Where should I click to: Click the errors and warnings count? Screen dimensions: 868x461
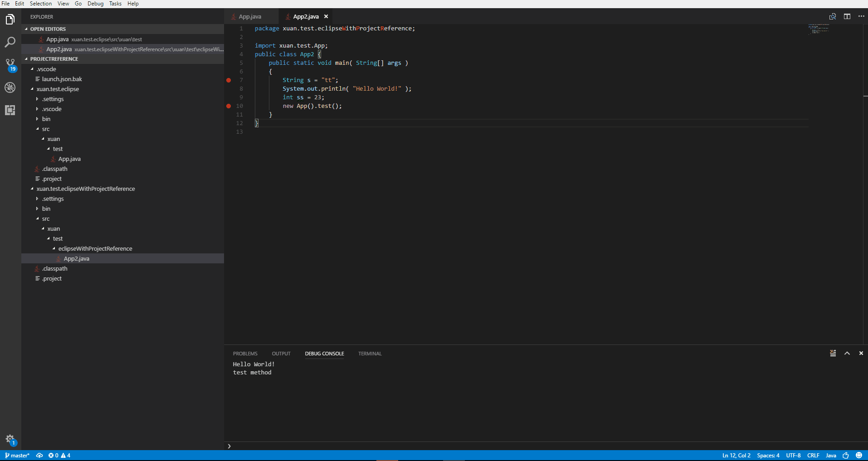(59, 455)
